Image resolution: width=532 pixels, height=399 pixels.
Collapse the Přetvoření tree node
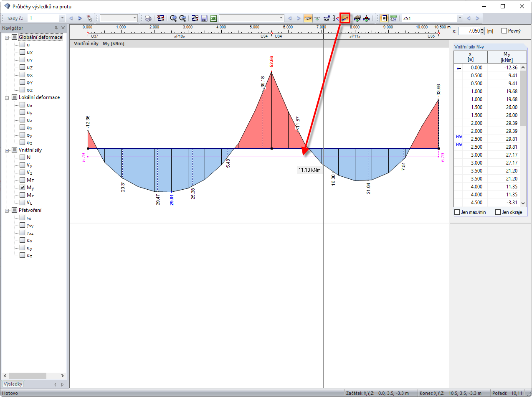click(7, 210)
